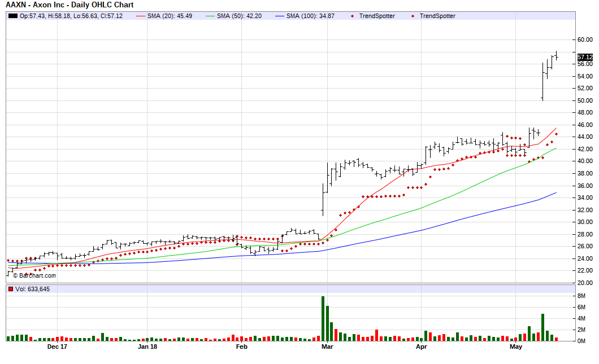Click the 30.00 price axis label
Image resolution: width=599 pixels, height=364 pixels.
pyautogui.click(x=585, y=222)
